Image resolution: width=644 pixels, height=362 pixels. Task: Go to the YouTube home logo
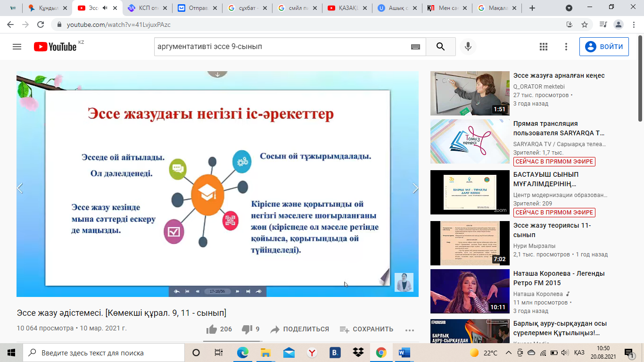55,47
